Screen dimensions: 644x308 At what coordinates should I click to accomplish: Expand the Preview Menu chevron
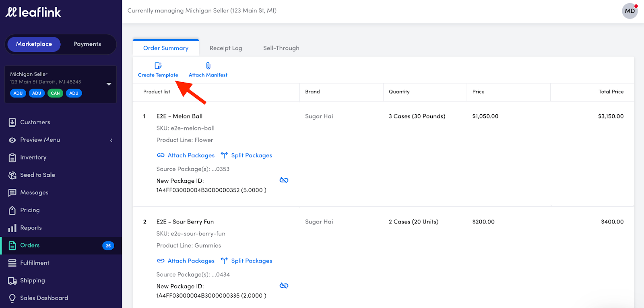click(x=111, y=140)
